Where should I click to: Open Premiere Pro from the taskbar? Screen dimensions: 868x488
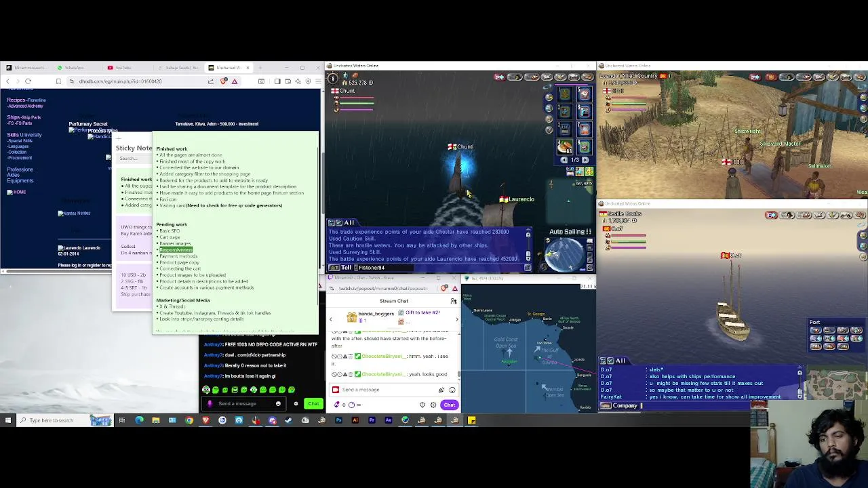(x=372, y=420)
